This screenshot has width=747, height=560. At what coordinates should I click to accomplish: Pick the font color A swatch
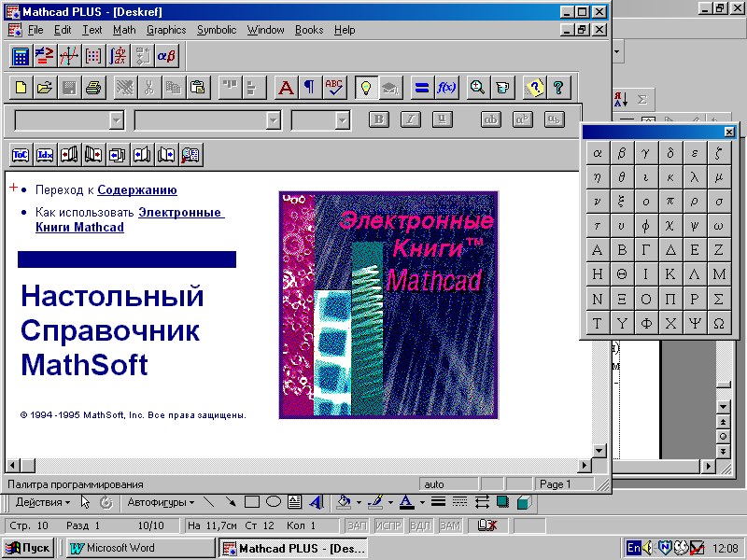pos(406,502)
